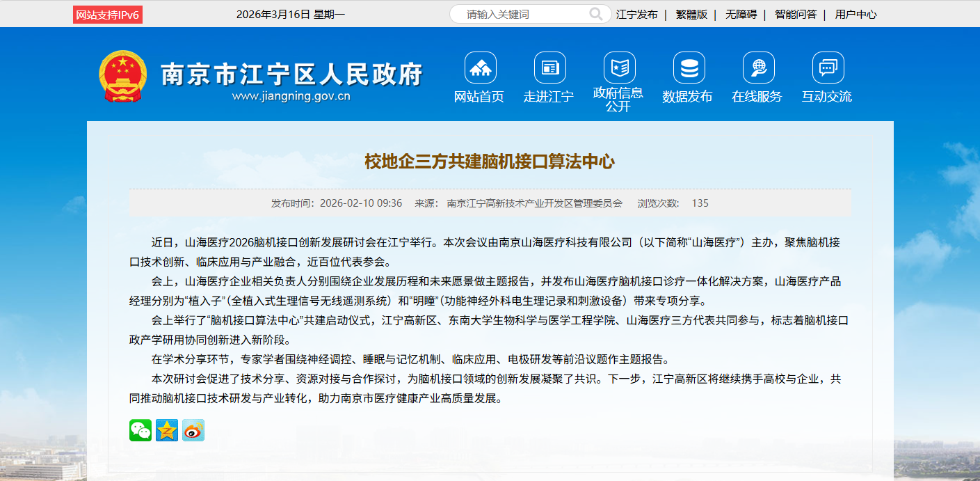
Task: Select the 走进江宁 newspaper icon
Action: coord(549,66)
